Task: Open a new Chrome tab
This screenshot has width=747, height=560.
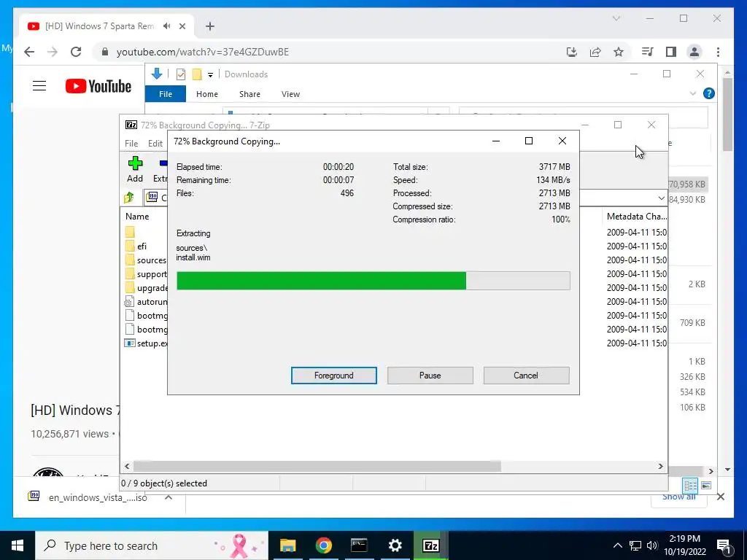Action: [210, 26]
